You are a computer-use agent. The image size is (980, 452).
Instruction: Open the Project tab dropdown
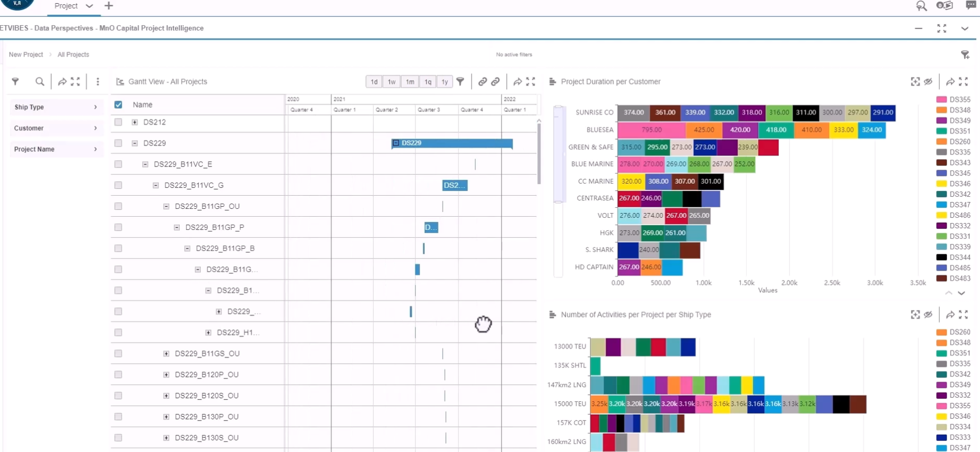[89, 6]
